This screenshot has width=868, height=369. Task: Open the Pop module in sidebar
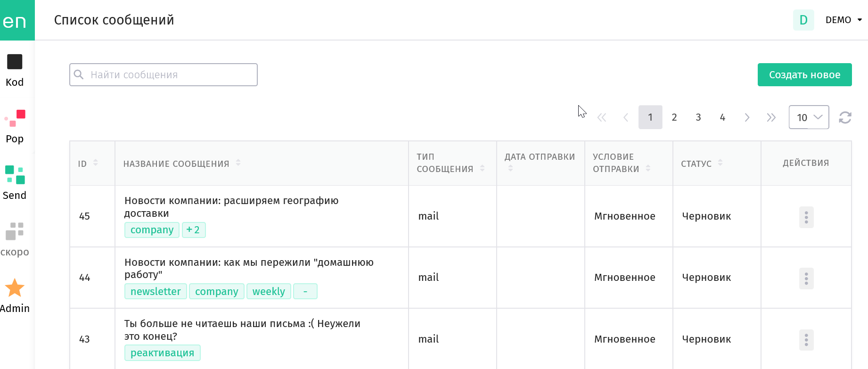(15, 127)
